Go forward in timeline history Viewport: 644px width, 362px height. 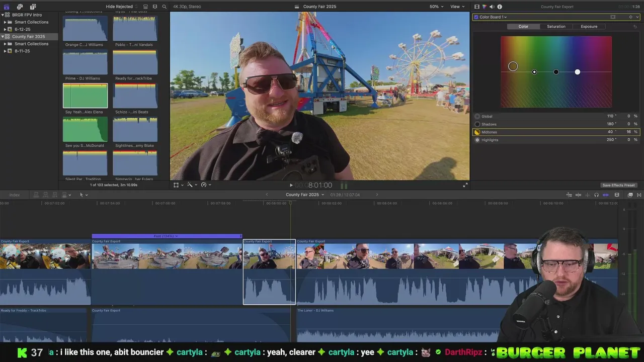377,195
